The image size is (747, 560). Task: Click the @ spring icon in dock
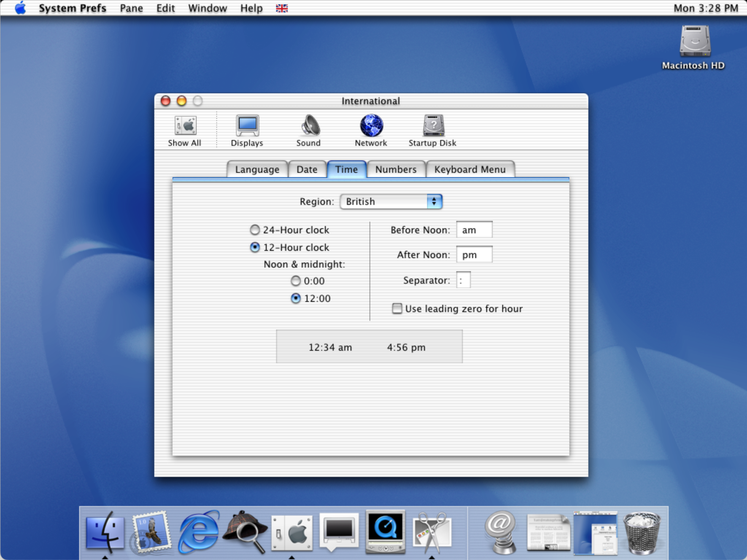[501, 532]
